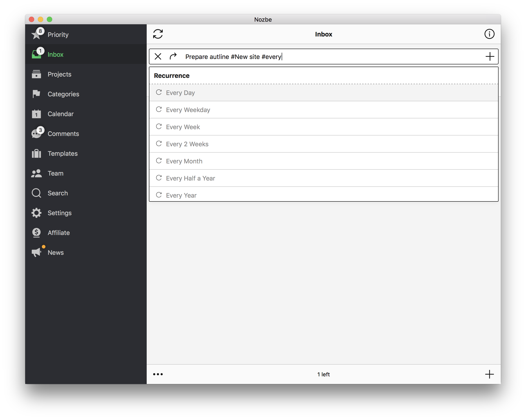Click the three-dots menu at bottom left

[x=158, y=374]
